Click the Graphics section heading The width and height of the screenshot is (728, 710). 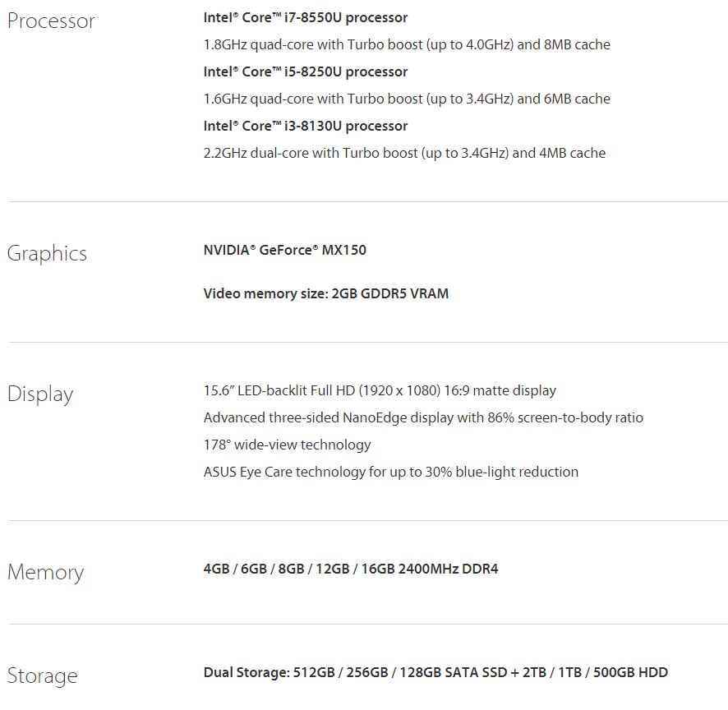point(47,254)
